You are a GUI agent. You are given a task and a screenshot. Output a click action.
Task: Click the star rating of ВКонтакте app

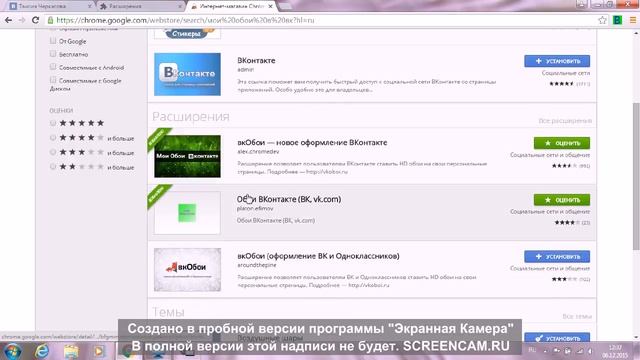click(x=562, y=84)
